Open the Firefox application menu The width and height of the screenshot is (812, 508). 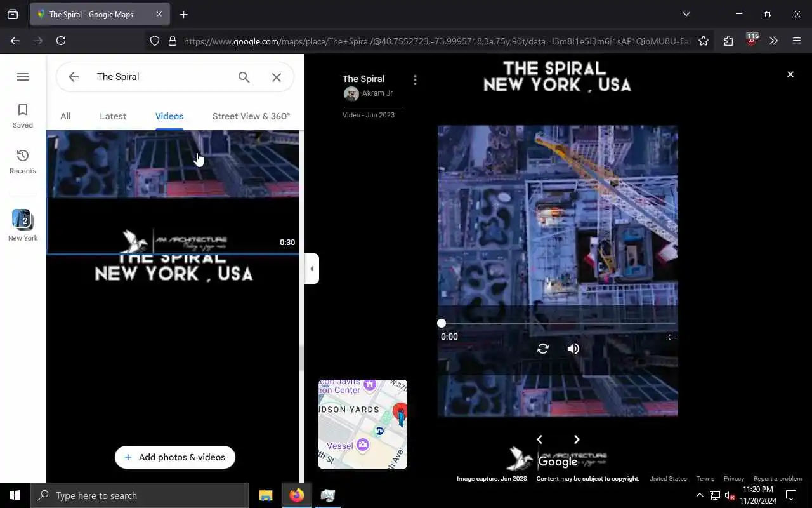coord(797,41)
